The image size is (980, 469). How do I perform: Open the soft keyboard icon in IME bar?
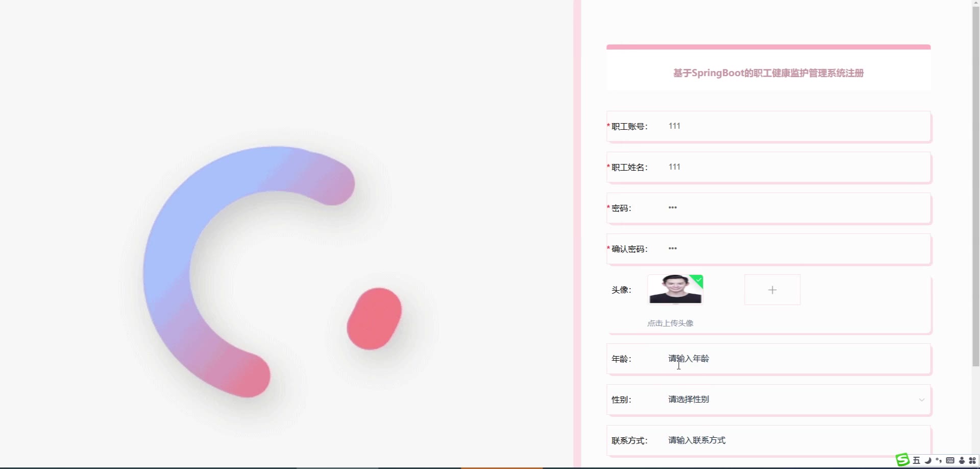(950, 460)
